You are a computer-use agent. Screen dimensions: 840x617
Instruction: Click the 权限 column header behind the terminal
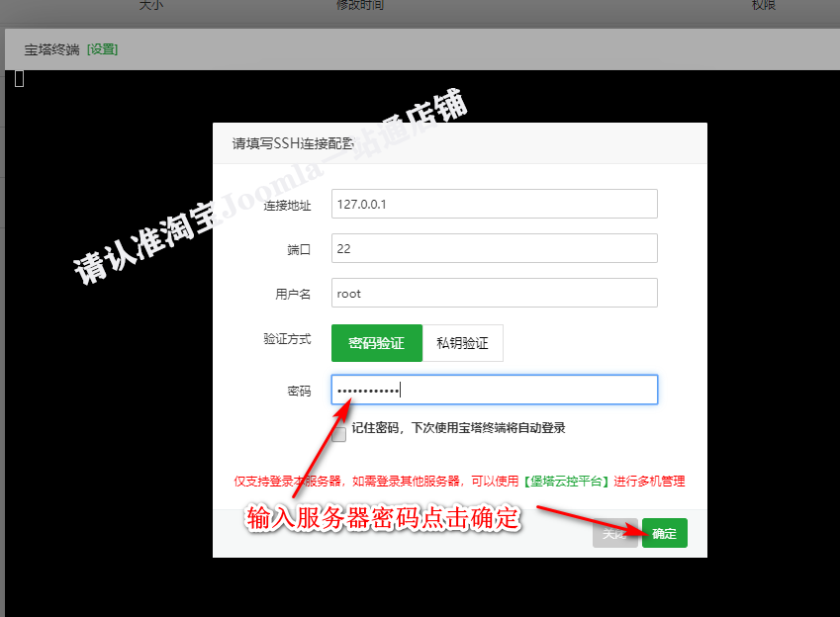pyautogui.click(x=764, y=5)
